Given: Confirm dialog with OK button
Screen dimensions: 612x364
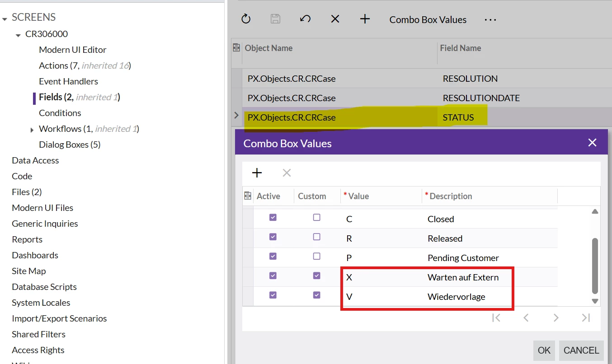Looking at the screenshot, I should pos(544,350).
